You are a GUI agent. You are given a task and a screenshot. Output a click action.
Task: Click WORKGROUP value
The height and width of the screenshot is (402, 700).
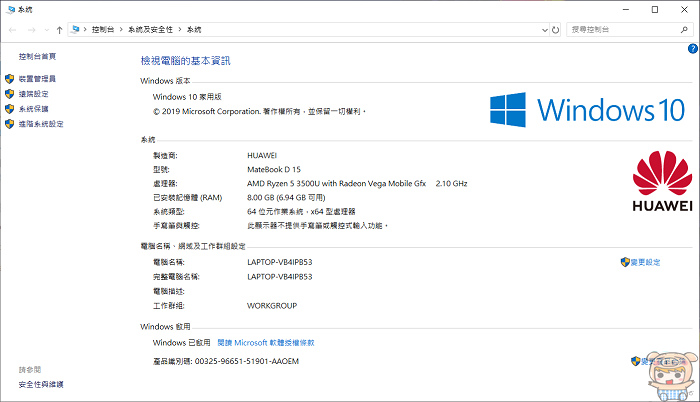pyautogui.click(x=272, y=306)
